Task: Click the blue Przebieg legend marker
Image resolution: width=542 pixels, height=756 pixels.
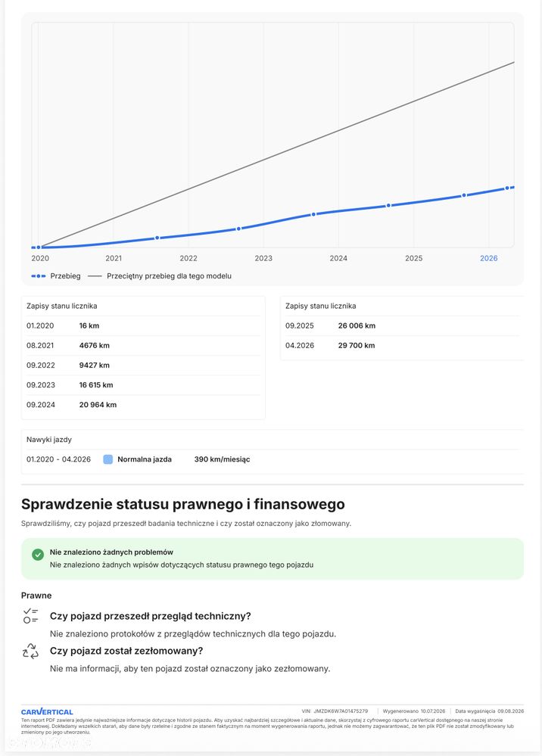Action: pos(39,275)
